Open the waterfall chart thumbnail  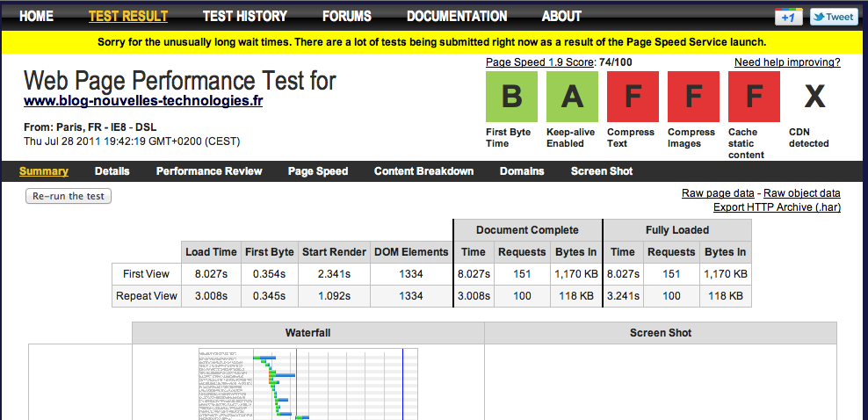coord(308,383)
